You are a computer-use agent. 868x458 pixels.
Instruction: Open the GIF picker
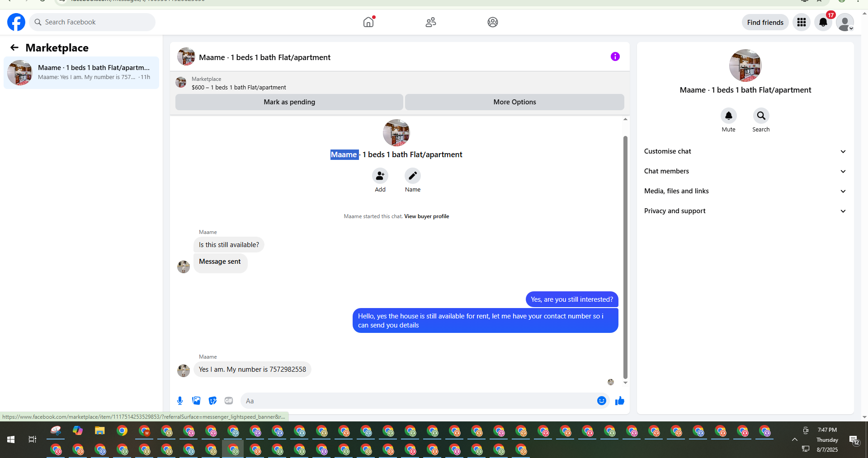click(229, 401)
